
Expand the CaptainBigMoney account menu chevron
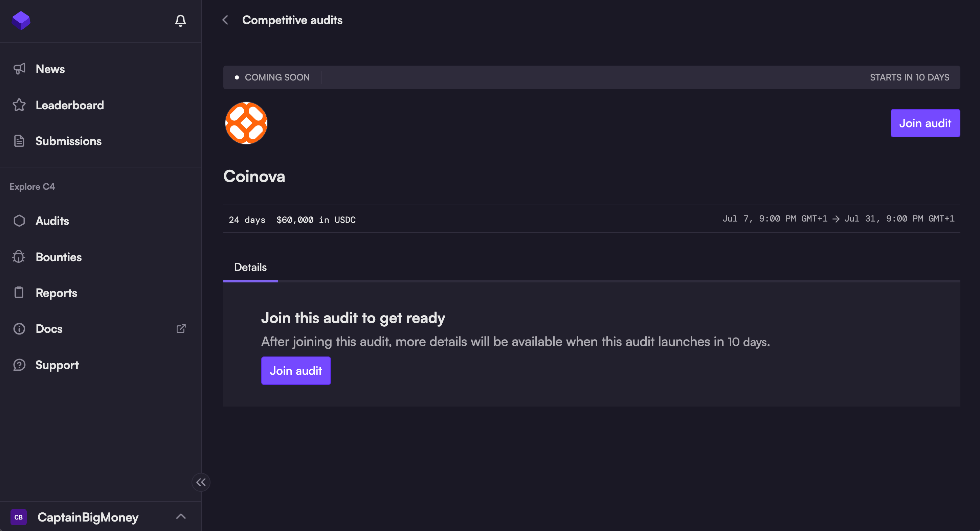(x=181, y=516)
